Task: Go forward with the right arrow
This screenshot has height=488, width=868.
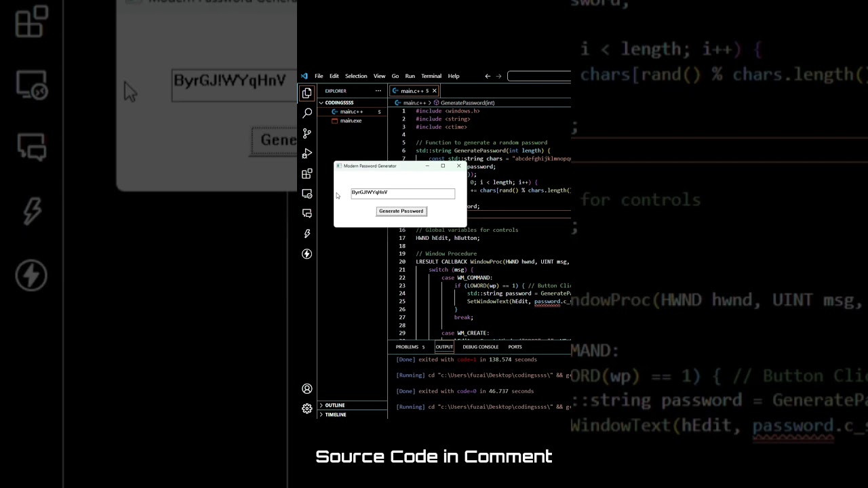Action: click(x=498, y=76)
